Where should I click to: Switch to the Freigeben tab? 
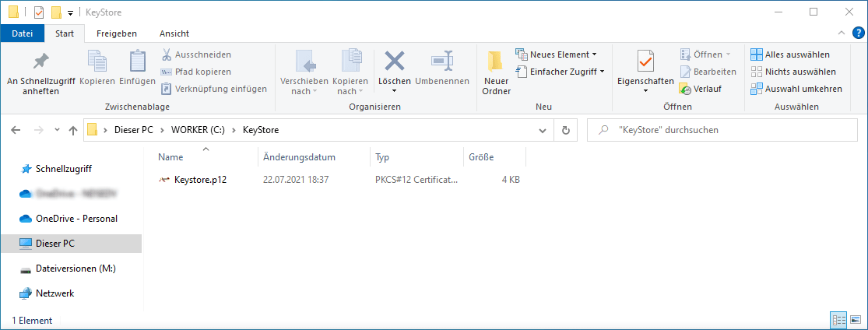coord(116,33)
